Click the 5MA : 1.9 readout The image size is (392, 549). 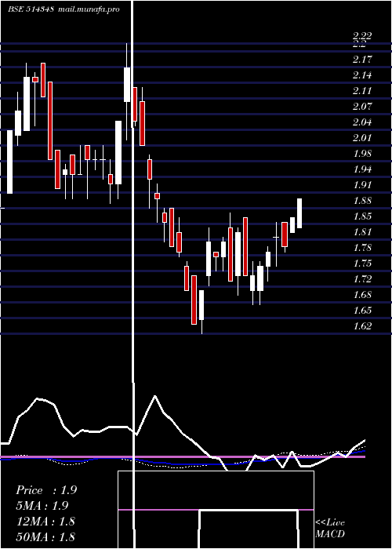tap(42, 506)
